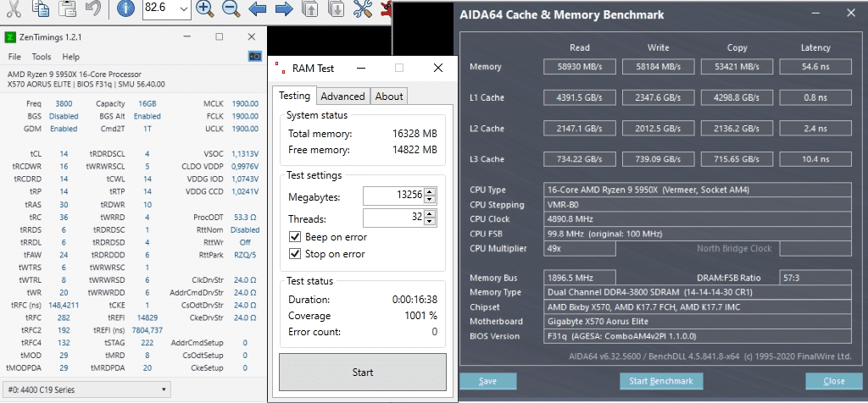Increase Threads value with up stepper arrow
The width and height of the screenshot is (868, 403).
(x=431, y=213)
